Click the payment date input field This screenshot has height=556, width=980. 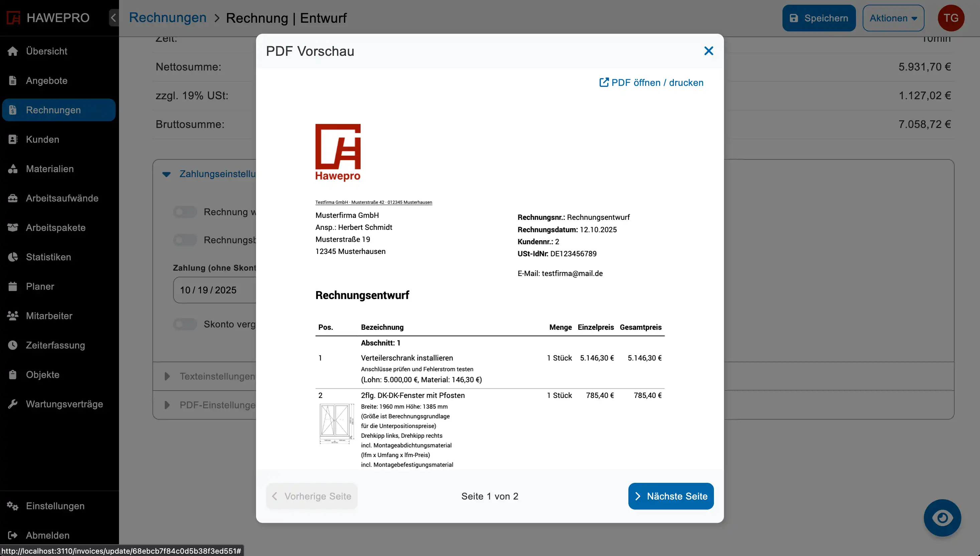[214, 290]
